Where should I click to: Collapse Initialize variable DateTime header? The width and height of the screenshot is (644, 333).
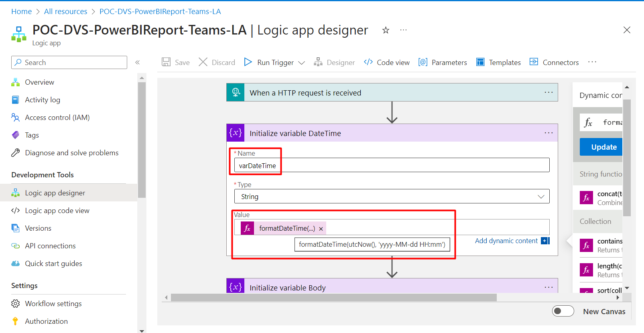[392, 133]
